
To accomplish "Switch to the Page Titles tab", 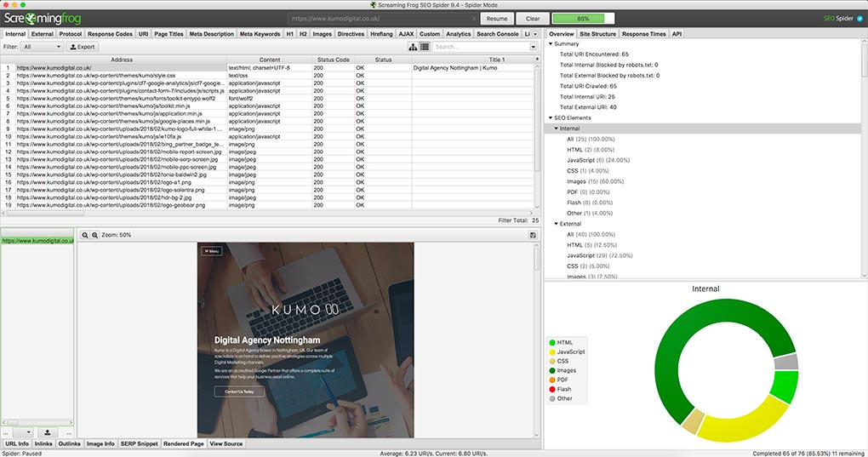I will click(x=168, y=34).
